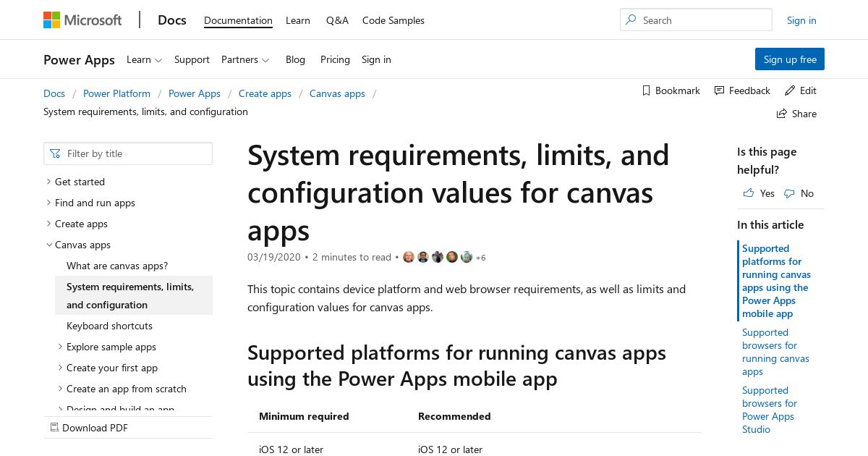
Task: Click Sign in link in top header
Action: pos(801,20)
